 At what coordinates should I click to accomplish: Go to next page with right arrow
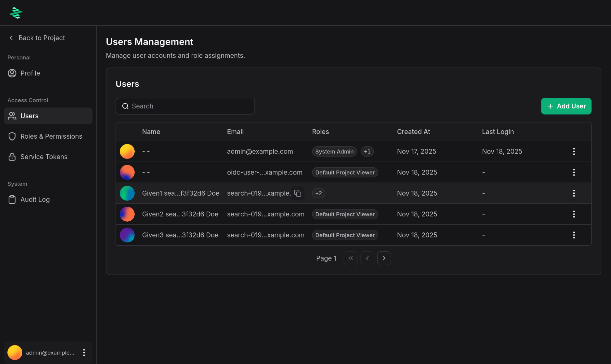[x=384, y=258]
